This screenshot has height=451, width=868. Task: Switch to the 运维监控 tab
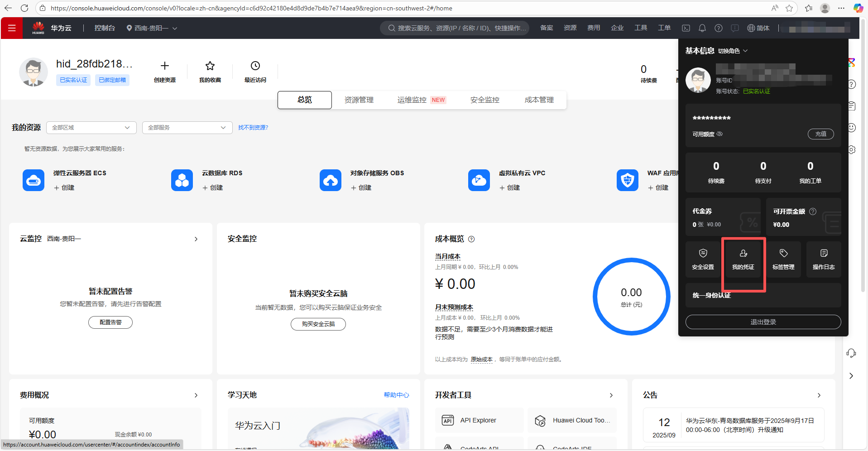pyautogui.click(x=422, y=100)
